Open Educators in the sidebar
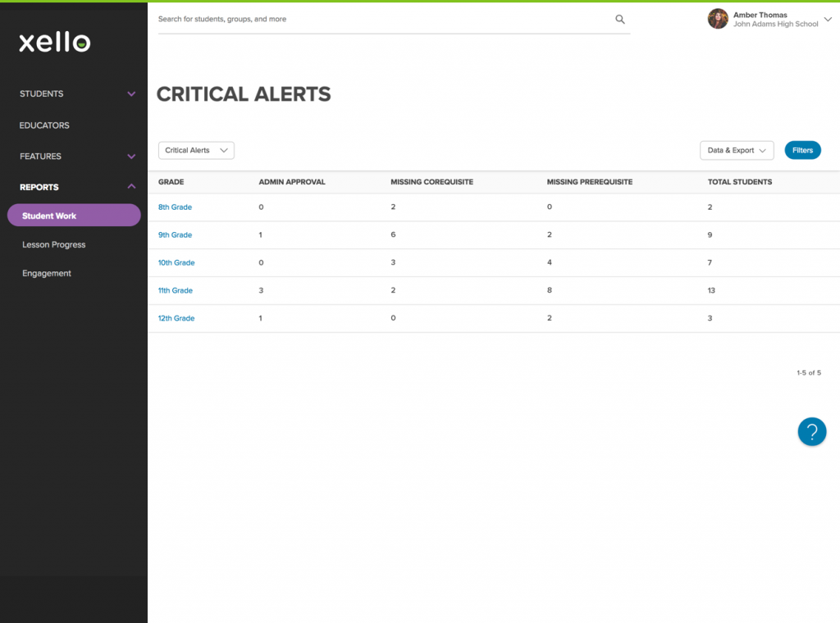The width and height of the screenshot is (840, 623). [x=44, y=125]
